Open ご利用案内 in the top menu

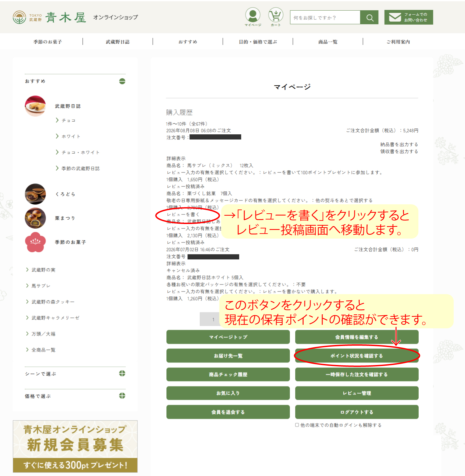pos(398,42)
